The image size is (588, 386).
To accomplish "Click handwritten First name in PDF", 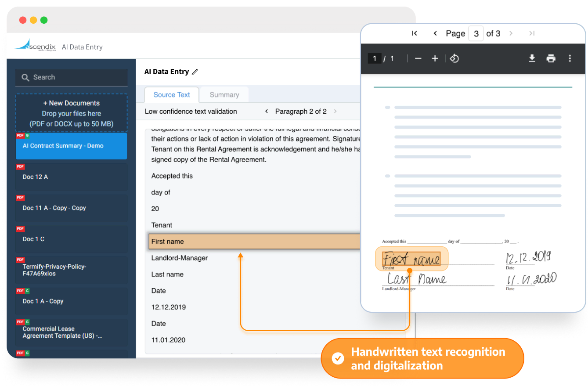I will coord(411,258).
